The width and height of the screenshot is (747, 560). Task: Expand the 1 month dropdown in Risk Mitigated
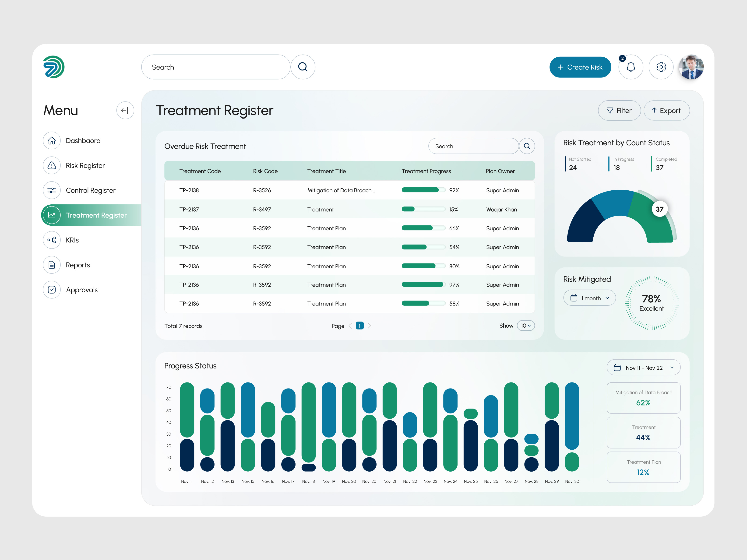click(589, 298)
